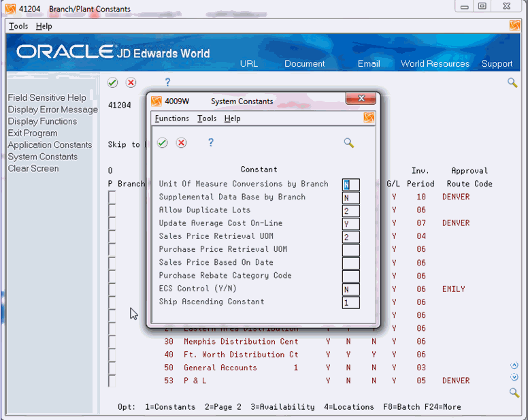The height and width of the screenshot is (420, 528).
Task: Click the '3=Availability' option text
Action: (282, 407)
